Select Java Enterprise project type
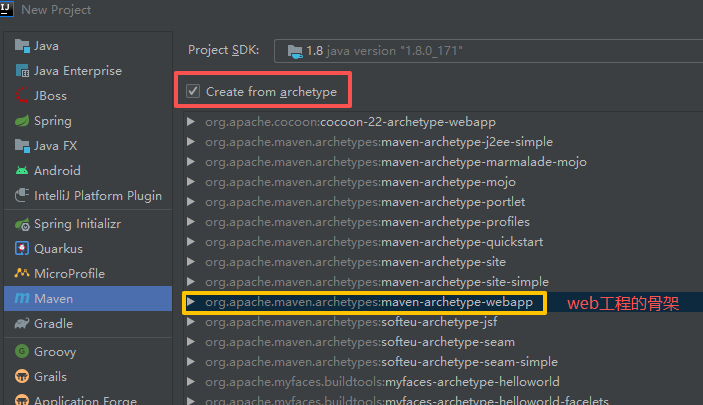 coord(88,70)
